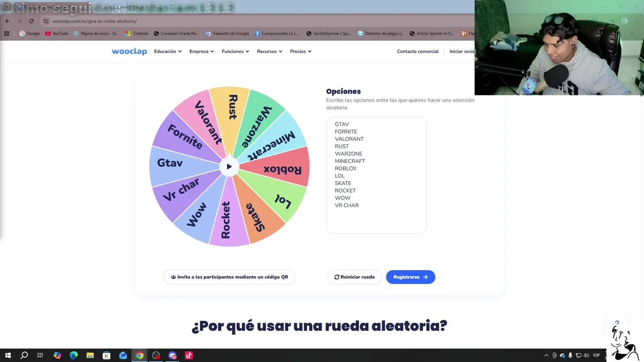
Task: Click VALORANT in the options list
Action: [349, 139]
